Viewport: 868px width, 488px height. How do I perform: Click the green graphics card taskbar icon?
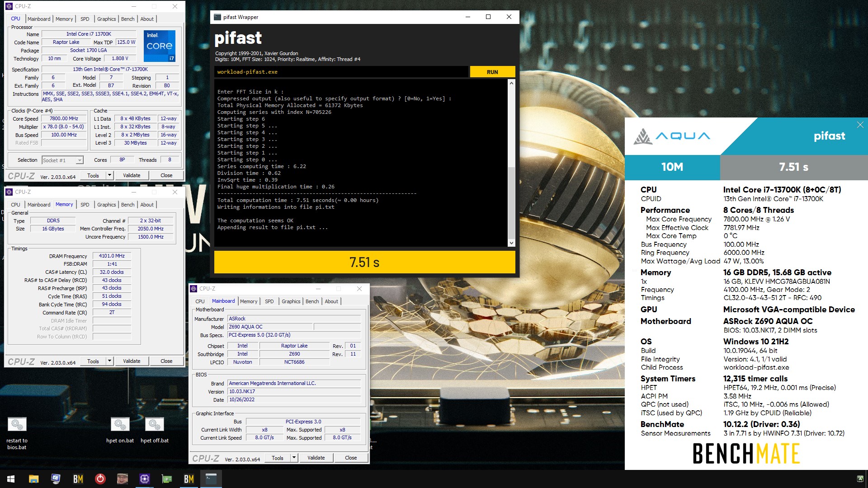(x=166, y=479)
